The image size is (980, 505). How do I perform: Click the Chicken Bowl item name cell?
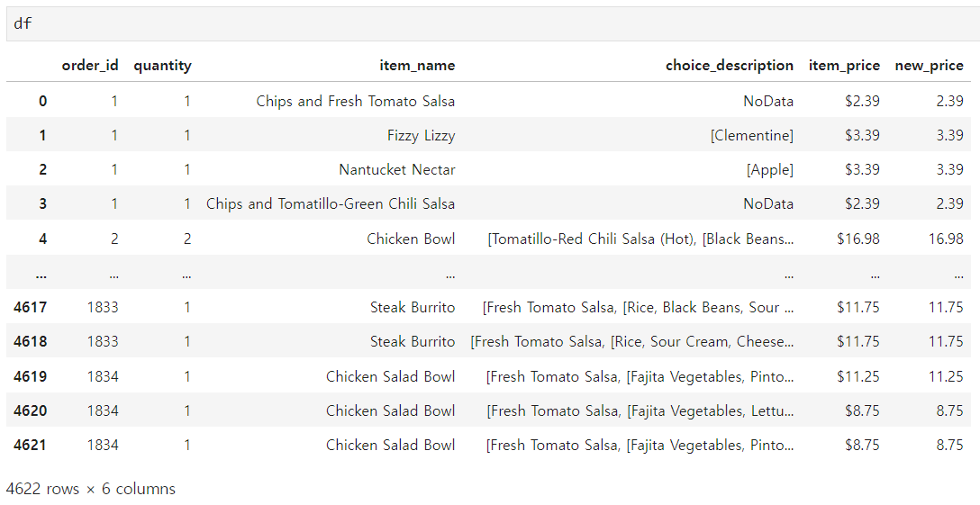[x=412, y=239]
